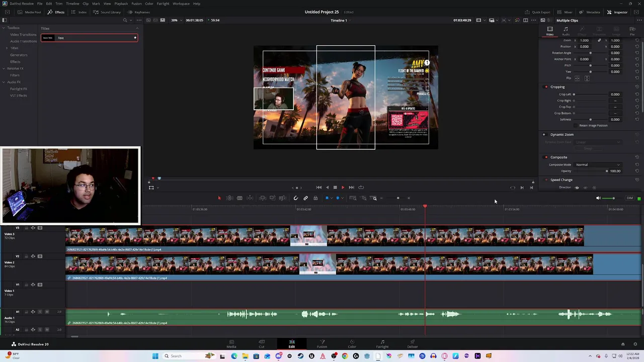Switch to Inspector Audio tab

566,31
